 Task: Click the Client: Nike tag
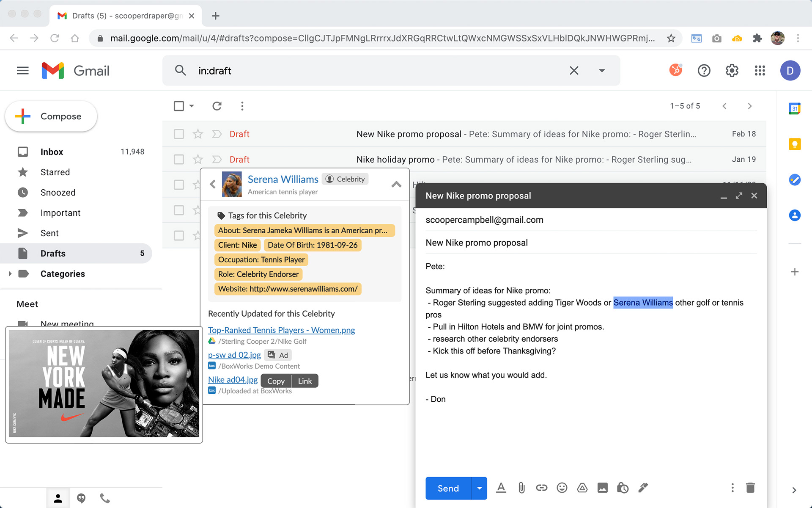(x=237, y=245)
